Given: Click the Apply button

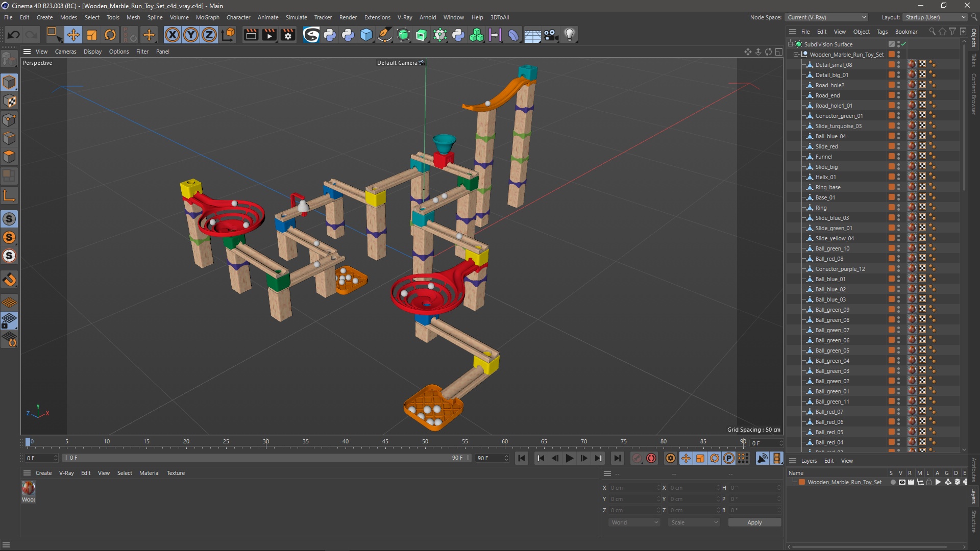Looking at the screenshot, I should (x=754, y=522).
